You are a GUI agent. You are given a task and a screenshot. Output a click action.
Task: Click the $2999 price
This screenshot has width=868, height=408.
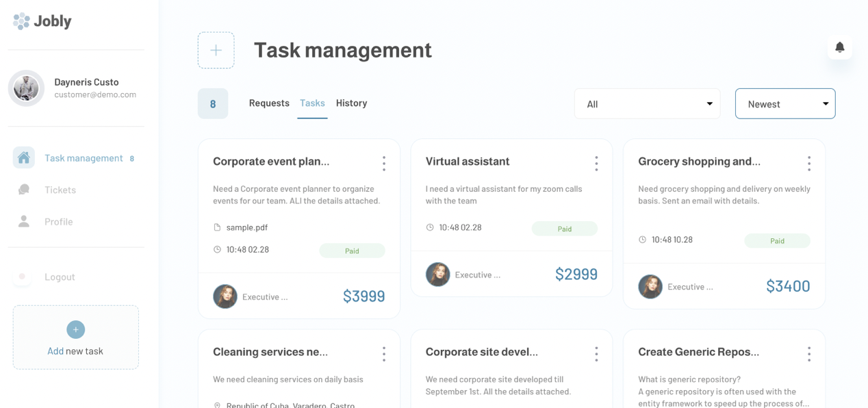576,275
